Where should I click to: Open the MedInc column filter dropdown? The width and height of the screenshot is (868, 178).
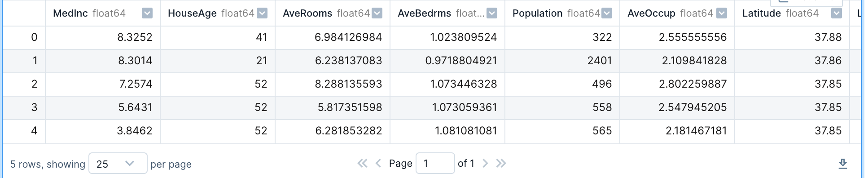(147, 13)
